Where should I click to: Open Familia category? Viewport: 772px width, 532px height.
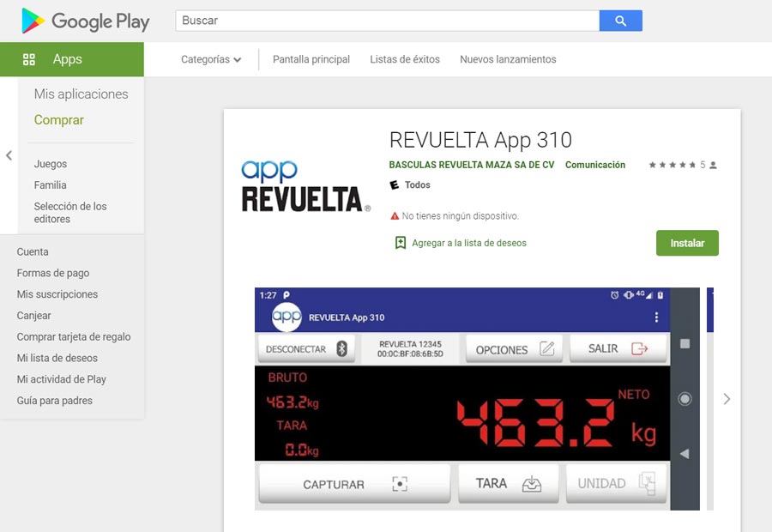coord(51,185)
